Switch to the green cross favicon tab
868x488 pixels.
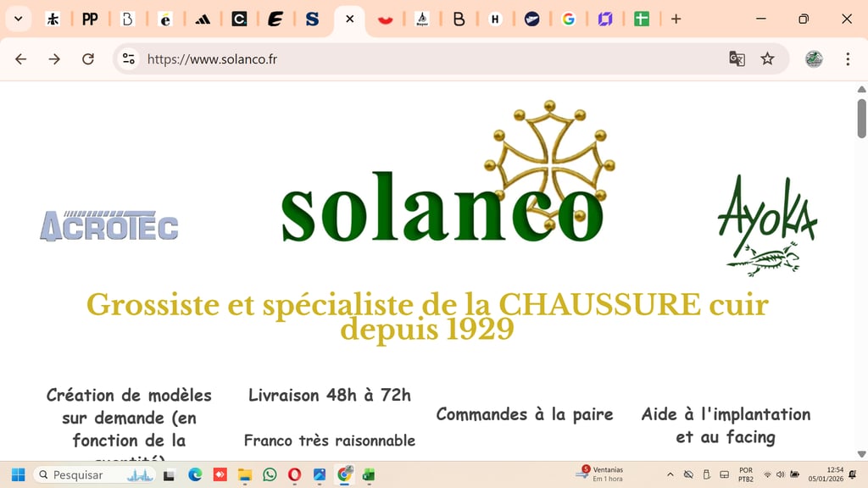[x=642, y=19]
